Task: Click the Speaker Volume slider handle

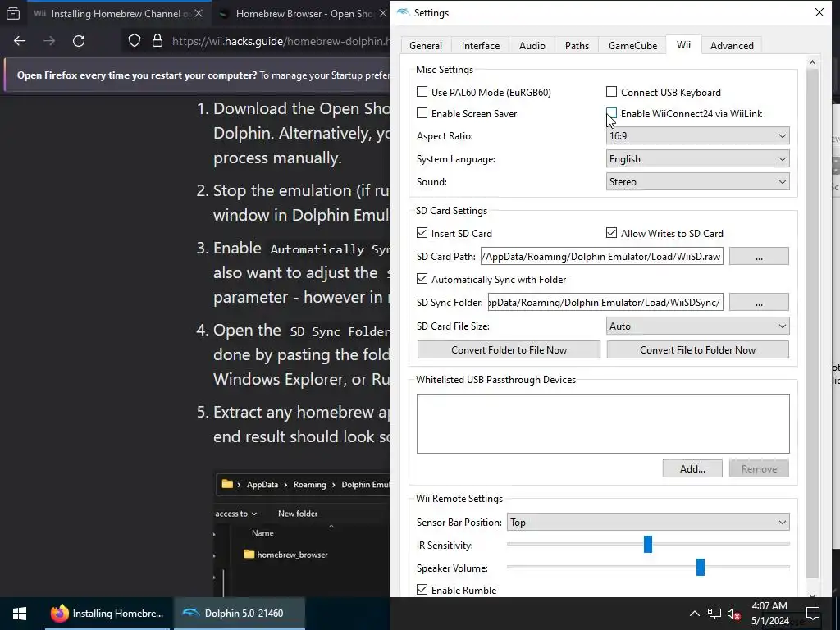Action: (701, 567)
